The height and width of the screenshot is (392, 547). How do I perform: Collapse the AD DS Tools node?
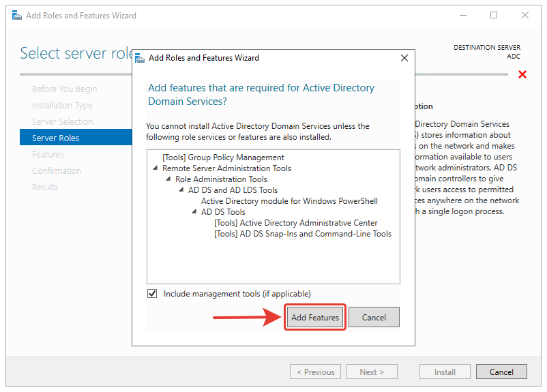click(x=195, y=212)
